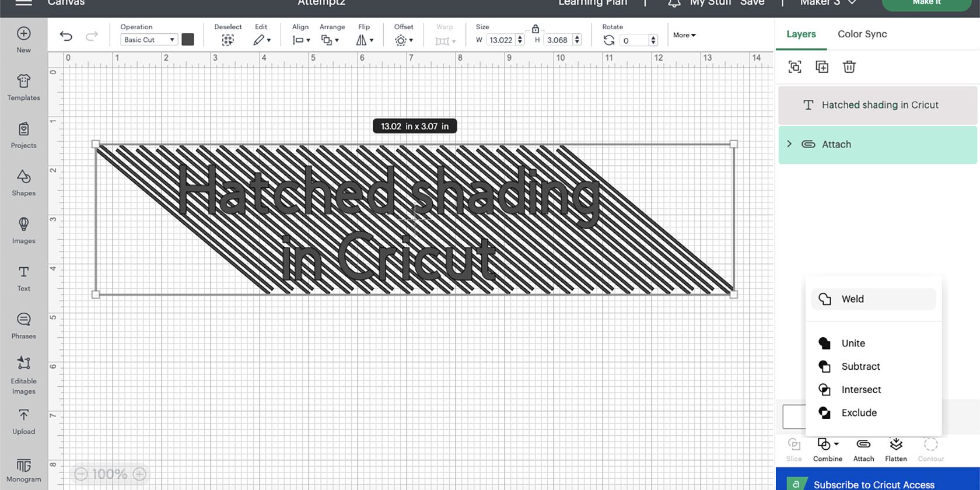Image resolution: width=980 pixels, height=490 pixels.
Task: Open the Arrange dropdown
Action: point(330,40)
